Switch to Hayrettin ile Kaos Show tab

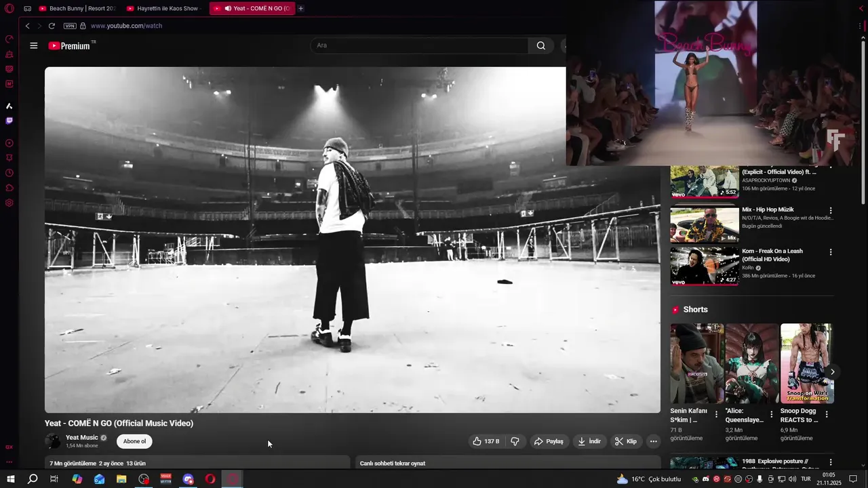tap(165, 8)
